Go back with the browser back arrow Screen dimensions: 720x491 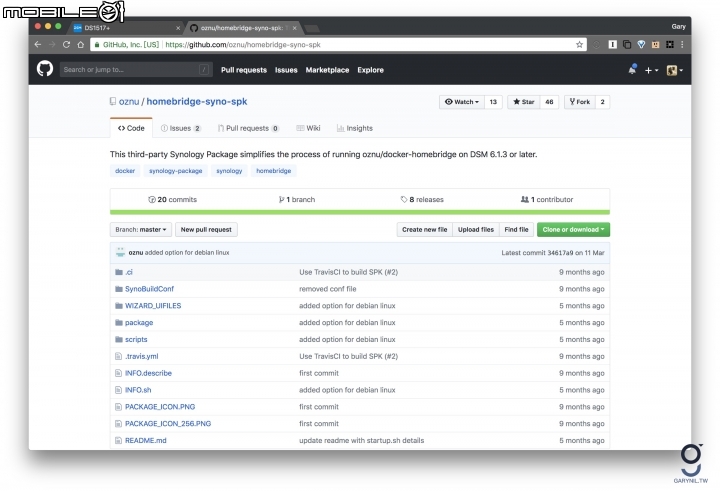click(38, 45)
